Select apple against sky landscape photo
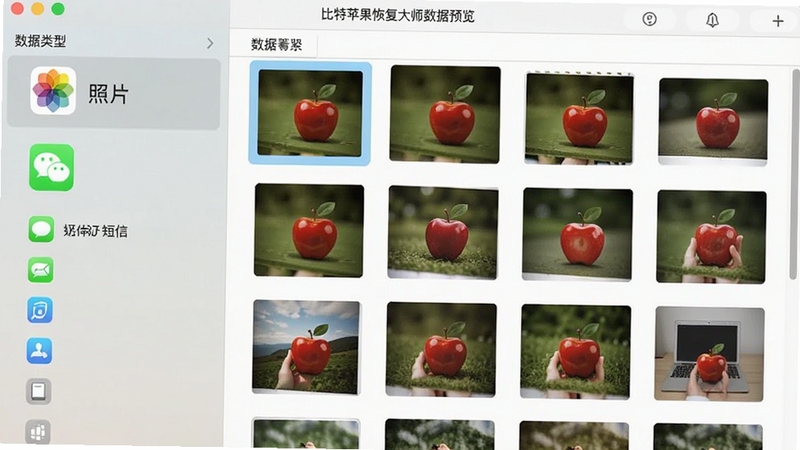 coord(306,347)
